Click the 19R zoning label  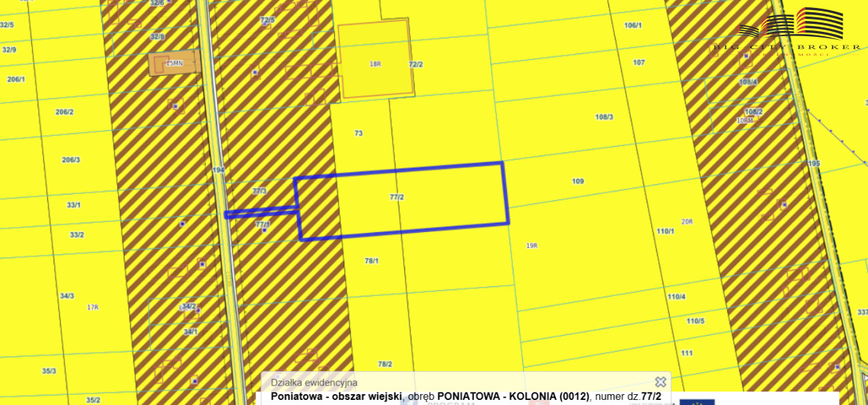(x=532, y=246)
